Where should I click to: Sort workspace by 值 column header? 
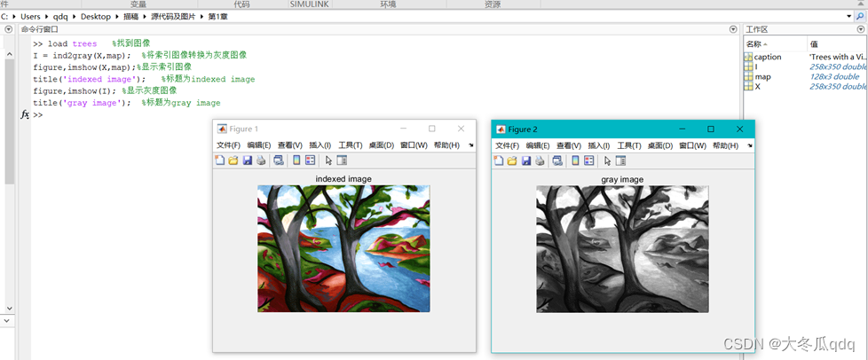(x=838, y=43)
